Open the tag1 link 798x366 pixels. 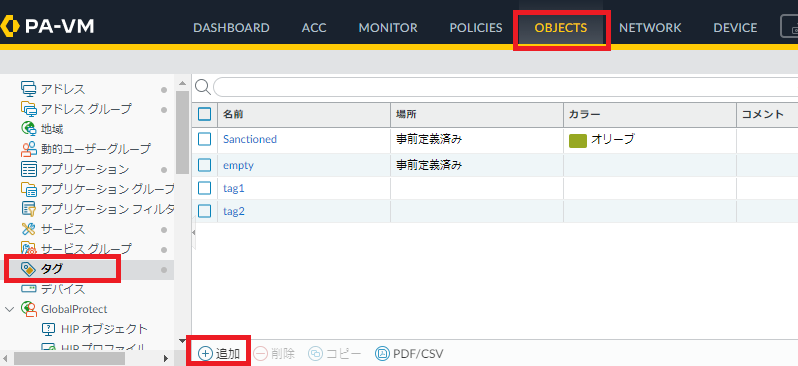click(x=234, y=188)
